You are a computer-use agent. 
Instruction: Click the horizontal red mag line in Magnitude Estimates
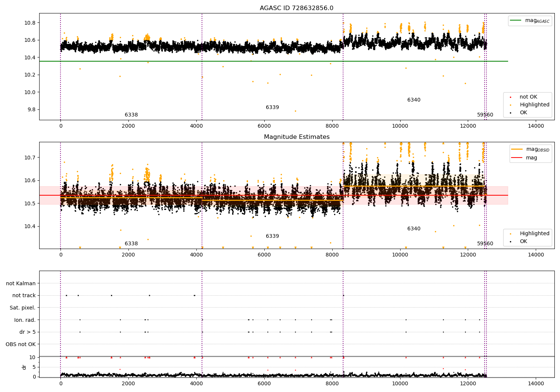pyautogui.click(x=273, y=195)
